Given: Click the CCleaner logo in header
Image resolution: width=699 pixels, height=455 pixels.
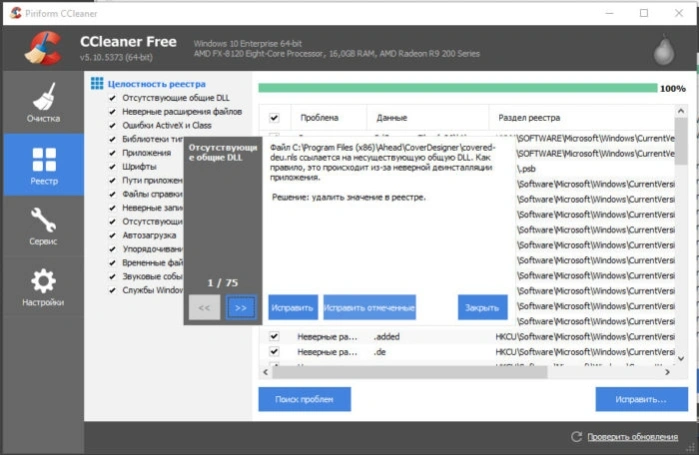Looking at the screenshot, I should (x=43, y=48).
